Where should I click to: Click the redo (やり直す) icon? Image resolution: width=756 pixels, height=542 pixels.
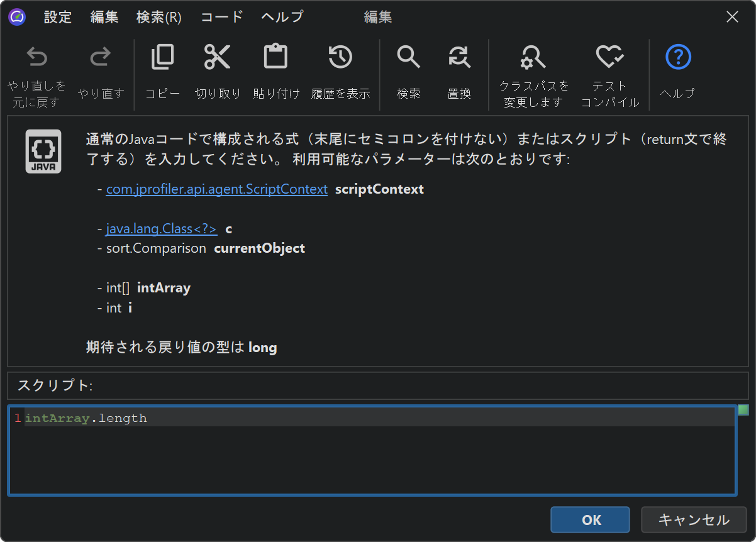(x=101, y=58)
